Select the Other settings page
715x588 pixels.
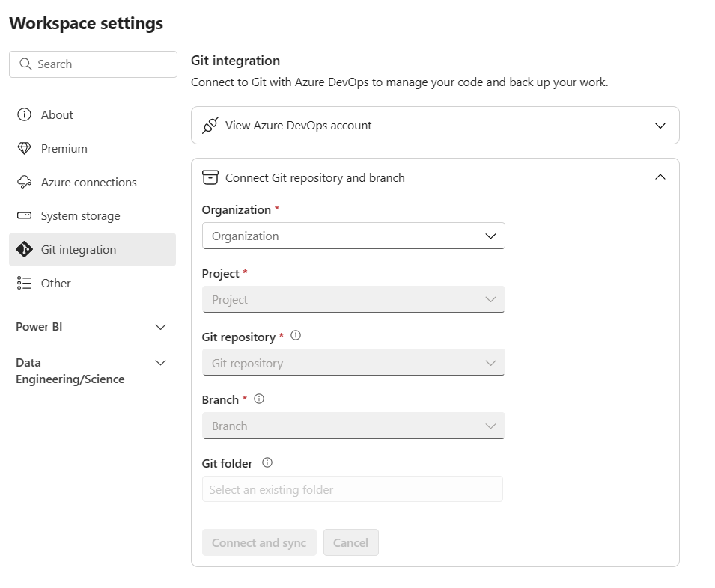(x=55, y=283)
